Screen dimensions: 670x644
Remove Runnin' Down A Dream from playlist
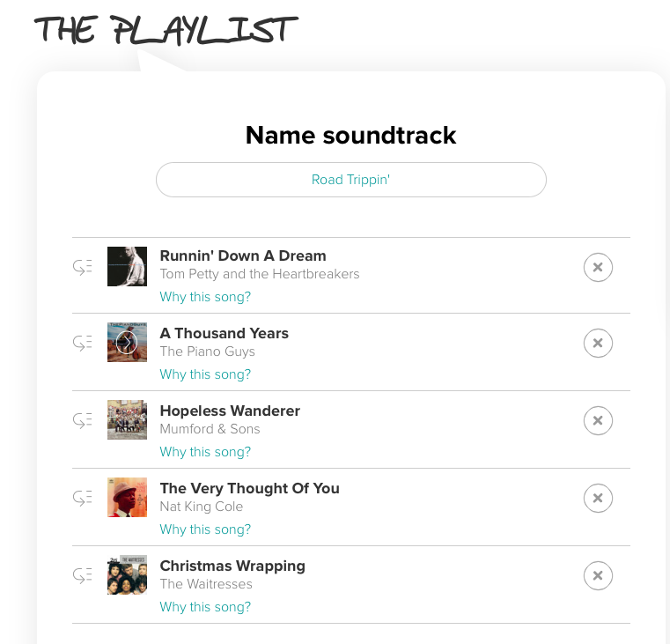(x=598, y=267)
